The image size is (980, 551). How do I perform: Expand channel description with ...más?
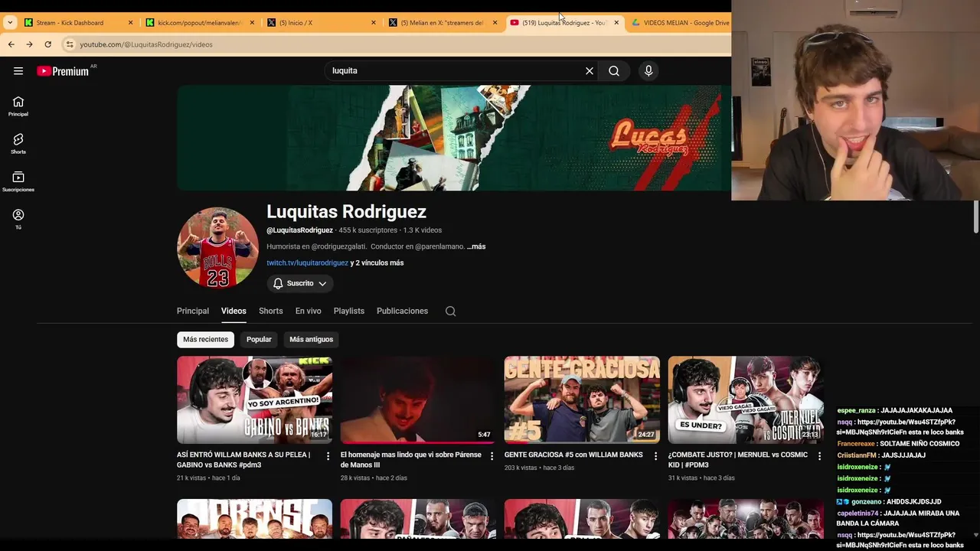coord(477,246)
